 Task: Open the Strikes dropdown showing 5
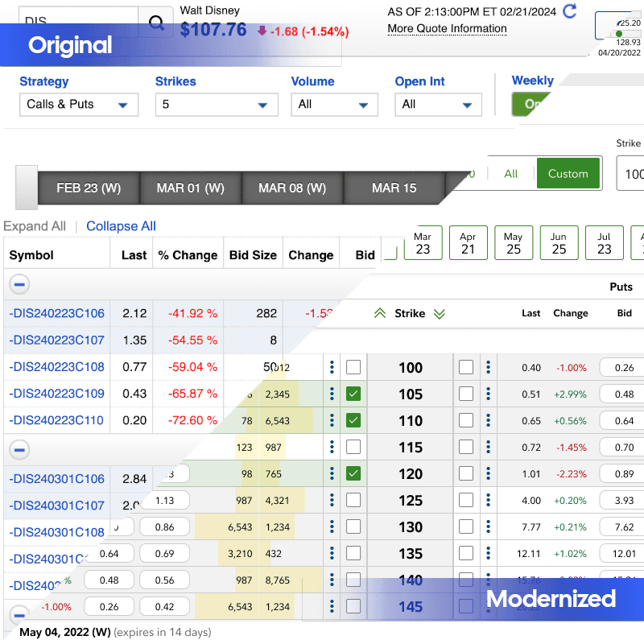coord(217,105)
